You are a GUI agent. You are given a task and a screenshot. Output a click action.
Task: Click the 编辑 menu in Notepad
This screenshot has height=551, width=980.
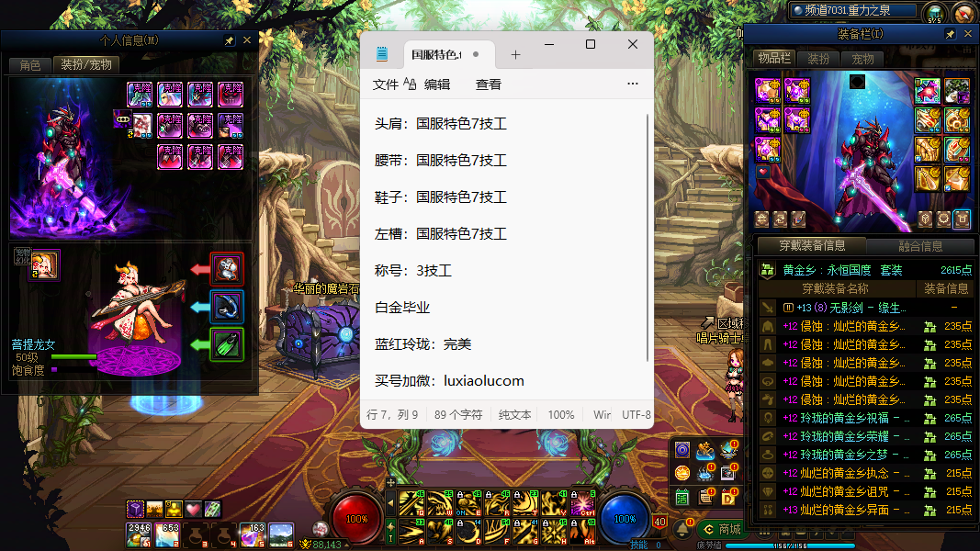click(437, 84)
